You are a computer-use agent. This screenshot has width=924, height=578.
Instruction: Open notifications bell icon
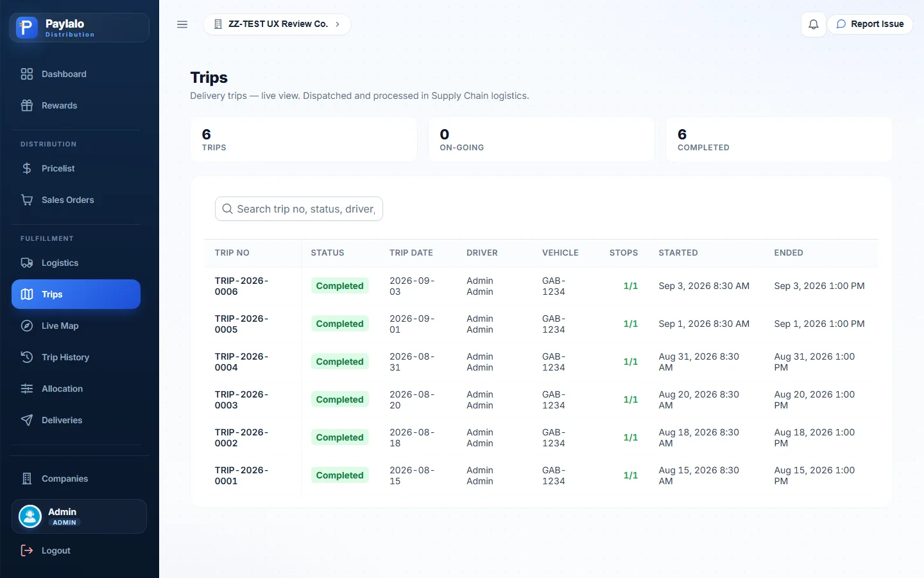pyautogui.click(x=814, y=24)
